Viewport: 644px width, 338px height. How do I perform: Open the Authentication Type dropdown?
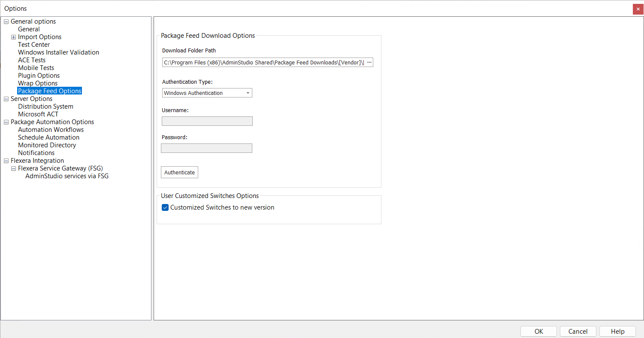pos(248,93)
